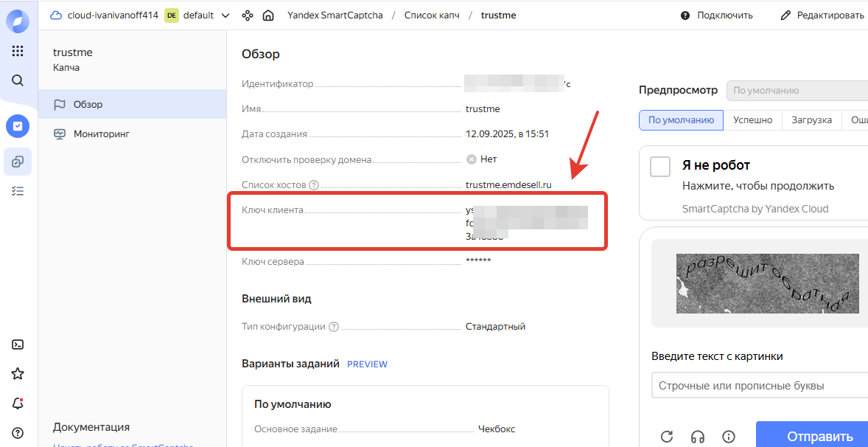Image resolution: width=868 pixels, height=447 pixels.
Task: Click the search magnifier icon in sidebar
Action: click(x=18, y=80)
